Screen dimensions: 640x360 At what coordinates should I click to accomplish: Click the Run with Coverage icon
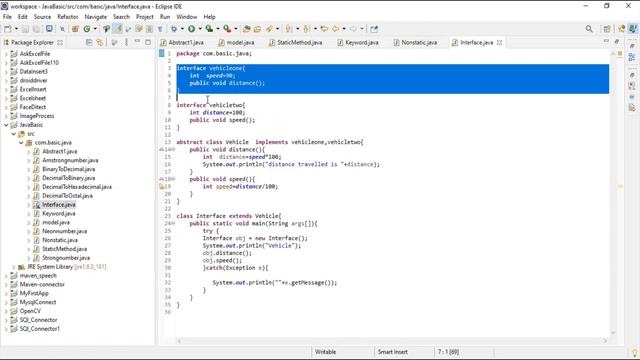[209, 29]
